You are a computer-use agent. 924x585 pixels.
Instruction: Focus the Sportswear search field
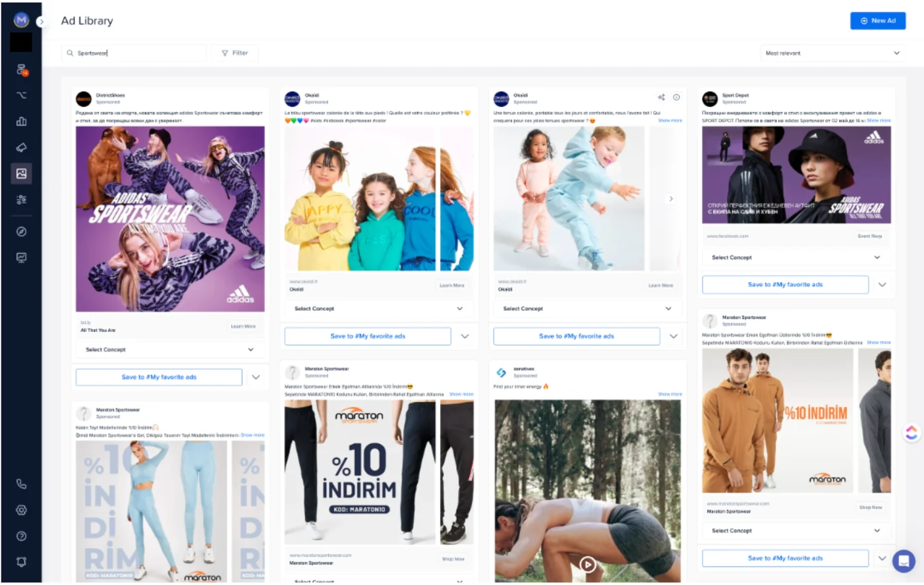[x=134, y=53]
